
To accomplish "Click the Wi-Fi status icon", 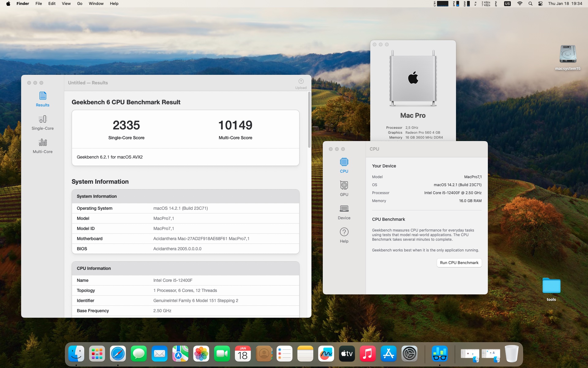I will point(520,4).
